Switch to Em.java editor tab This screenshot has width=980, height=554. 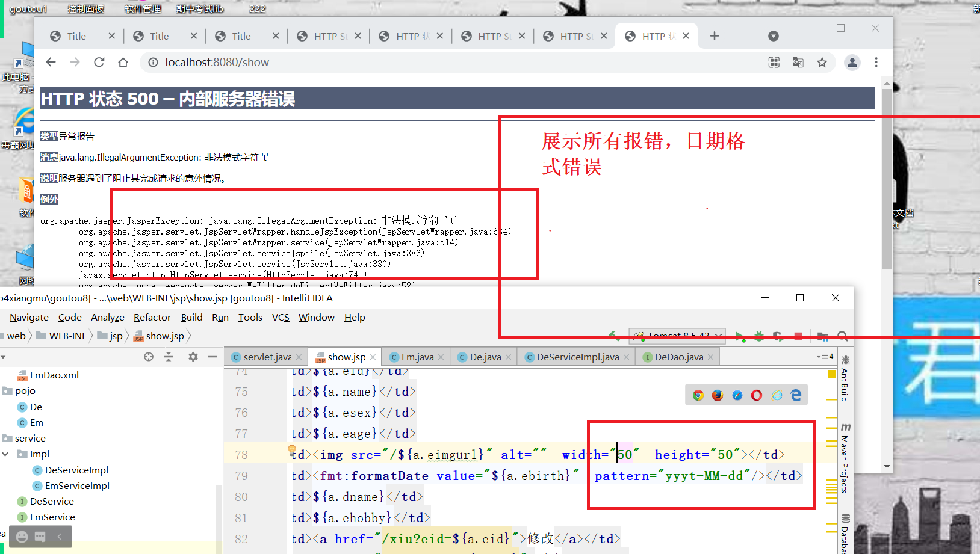pyautogui.click(x=417, y=357)
